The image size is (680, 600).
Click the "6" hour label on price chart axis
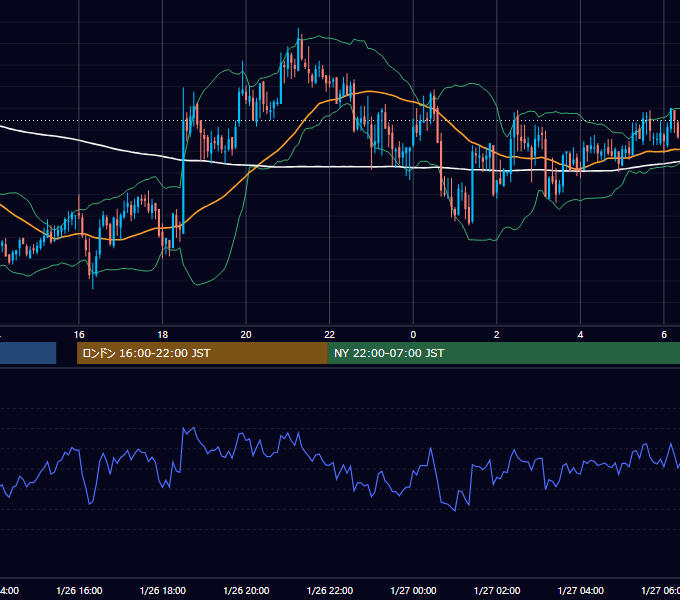[x=664, y=335]
